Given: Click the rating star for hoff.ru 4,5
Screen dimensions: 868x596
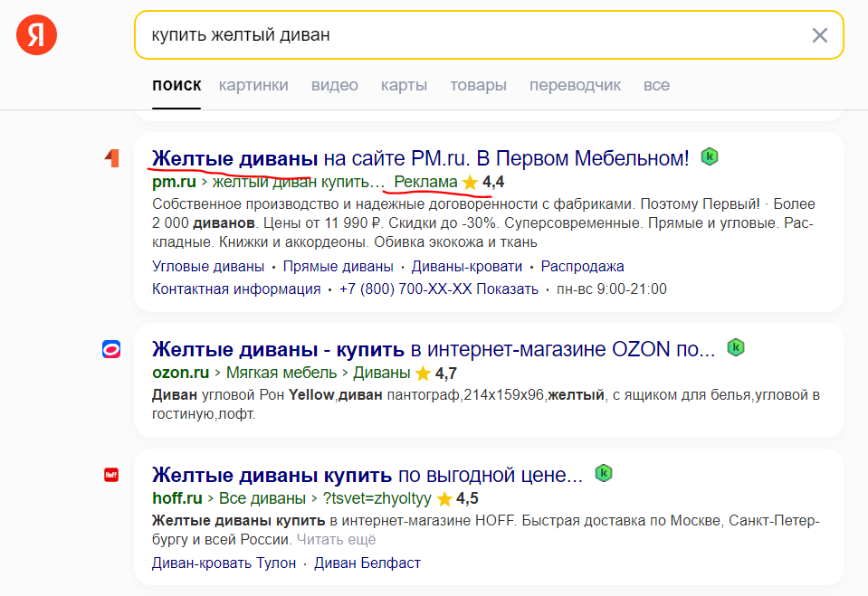Looking at the screenshot, I should coord(444,499).
